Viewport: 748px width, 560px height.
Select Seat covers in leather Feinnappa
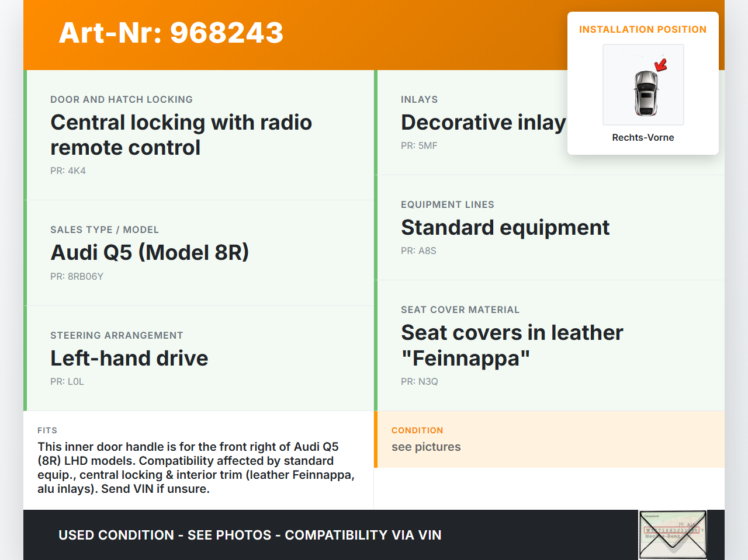(x=512, y=345)
